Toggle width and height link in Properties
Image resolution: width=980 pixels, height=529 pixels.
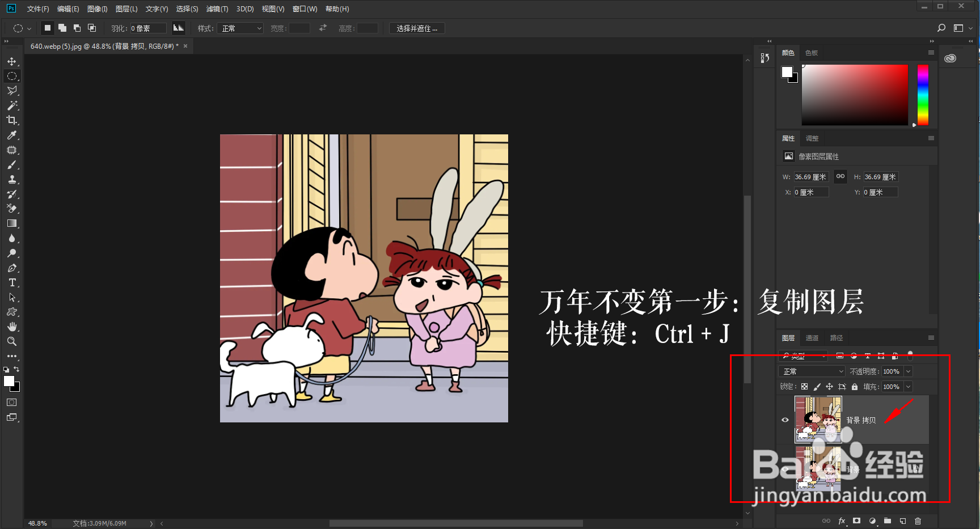[x=840, y=176]
